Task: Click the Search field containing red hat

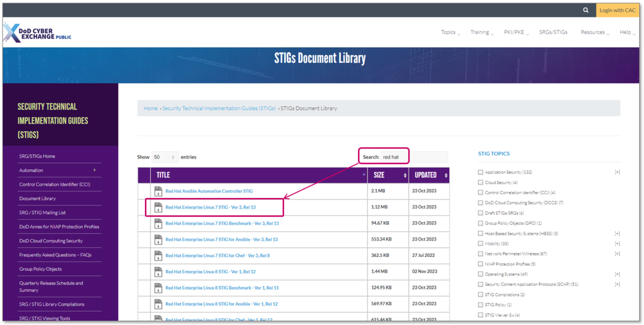Action: click(x=414, y=157)
